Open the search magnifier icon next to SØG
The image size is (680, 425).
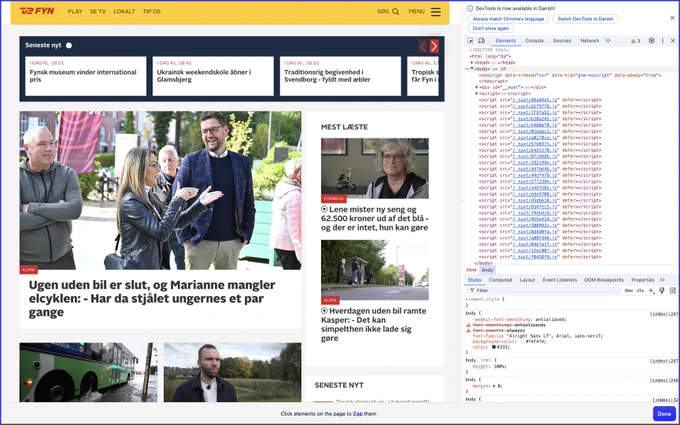(x=396, y=12)
